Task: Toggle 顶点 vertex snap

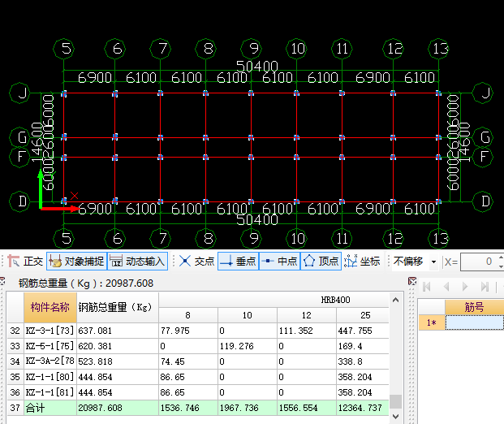Action: (x=321, y=262)
